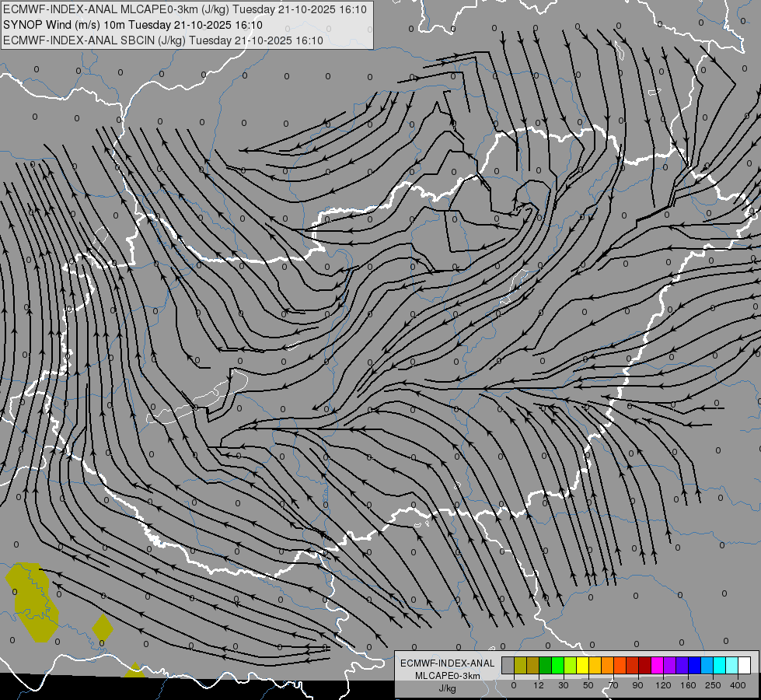Select the 12 tick label on the legend
The height and width of the screenshot is (700, 761).
pyautogui.click(x=539, y=685)
